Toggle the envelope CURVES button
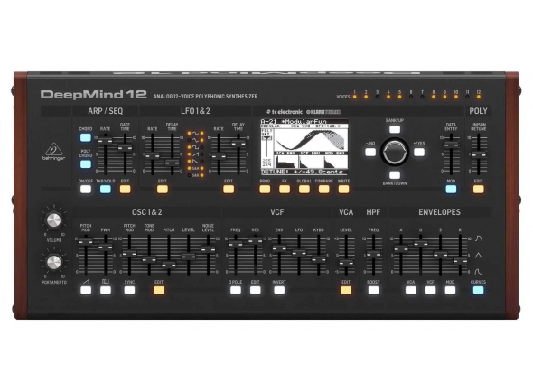This screenshot has height=392, width=533. point(478,290)
